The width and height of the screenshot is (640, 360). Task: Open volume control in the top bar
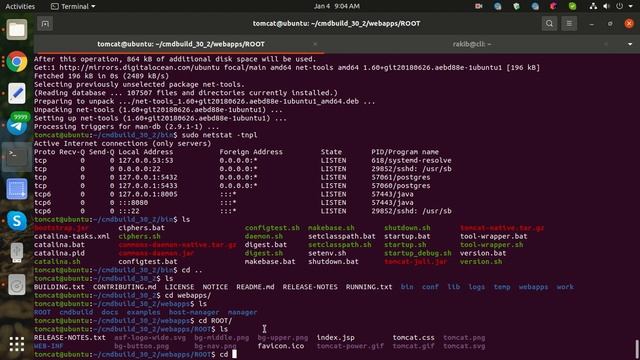click(x=606, y=6)
